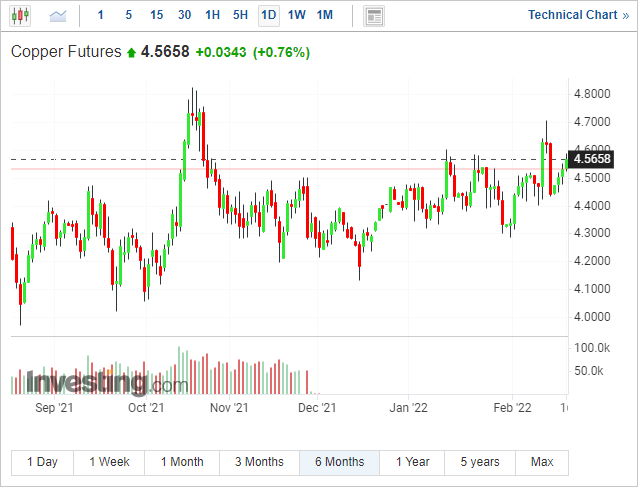The image size is (639, 487).
Task: Click the Jan '22 date label
Action: (x=408, y=408)
